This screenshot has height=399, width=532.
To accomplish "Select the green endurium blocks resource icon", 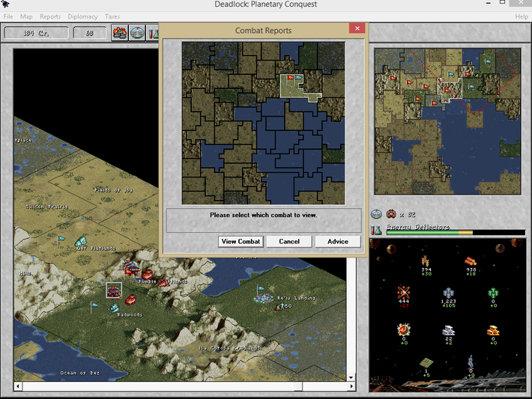I will tap(493, 293).
